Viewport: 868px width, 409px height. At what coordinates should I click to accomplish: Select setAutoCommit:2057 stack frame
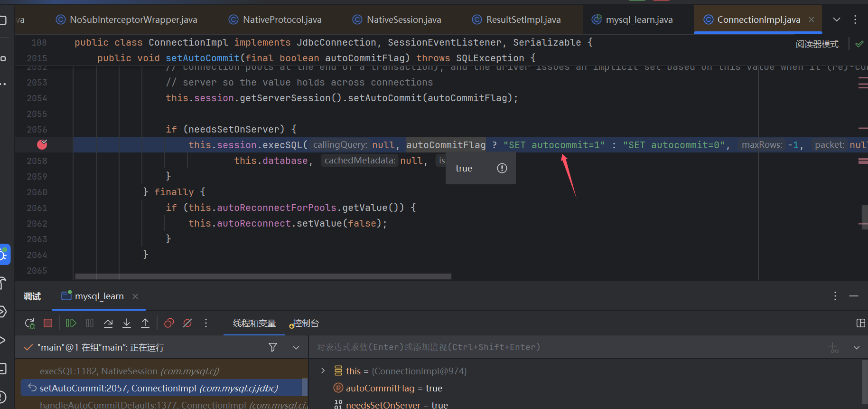tap(161, 388)
